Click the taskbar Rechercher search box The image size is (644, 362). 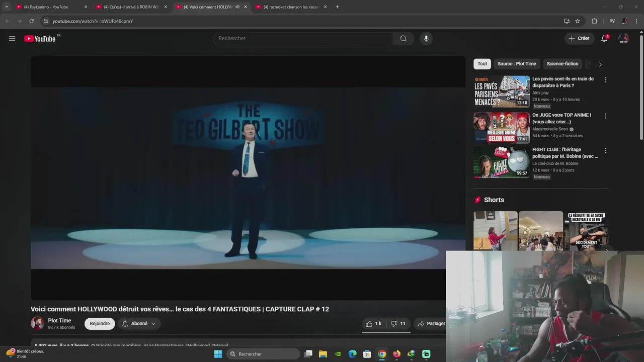(x=263, y=354)
